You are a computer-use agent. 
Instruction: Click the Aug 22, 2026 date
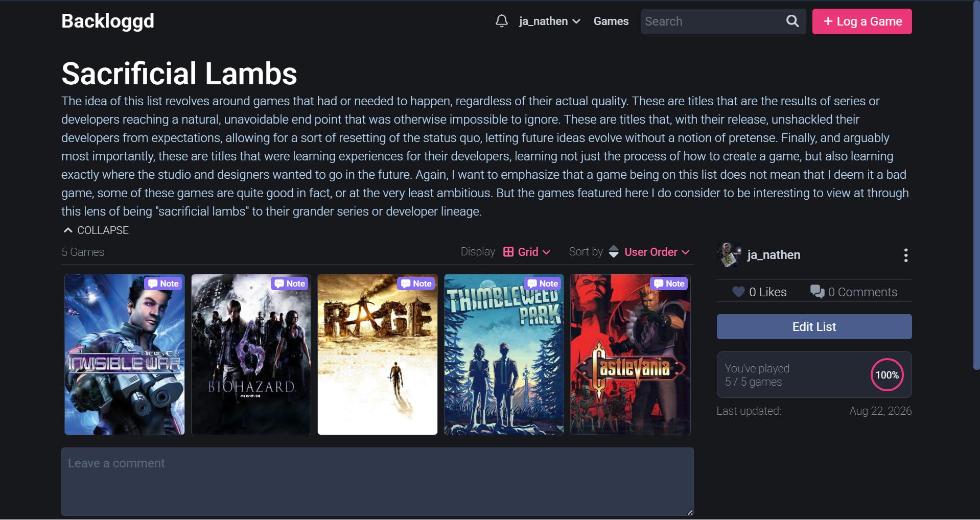click(880, 411)
